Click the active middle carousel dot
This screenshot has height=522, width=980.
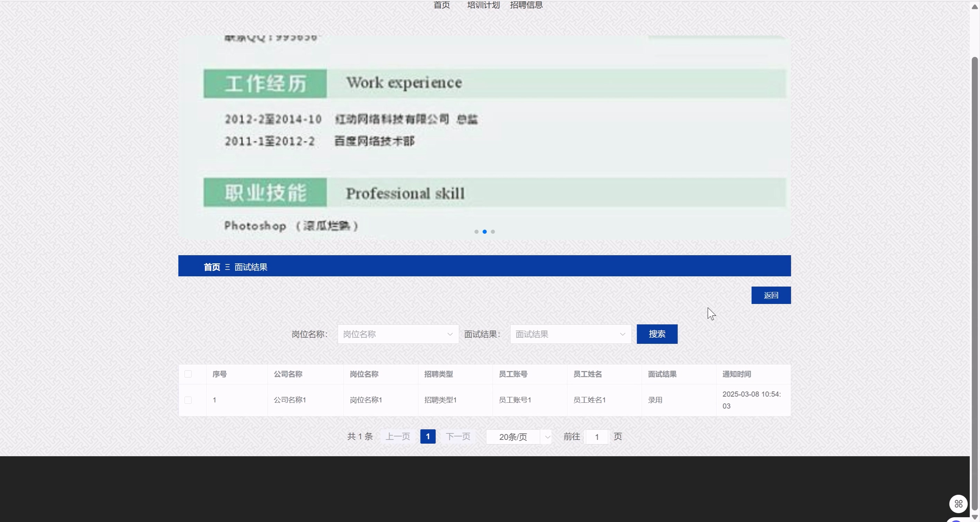coord(485,232)
